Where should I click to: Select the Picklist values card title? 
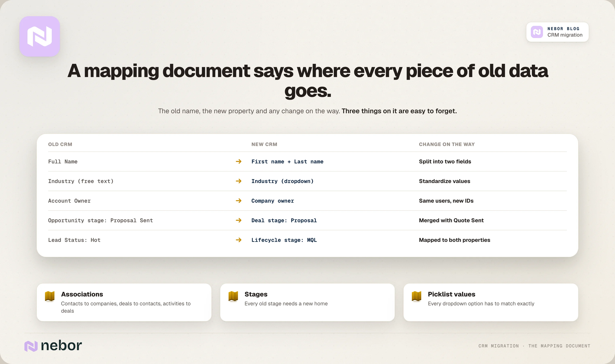451,294
